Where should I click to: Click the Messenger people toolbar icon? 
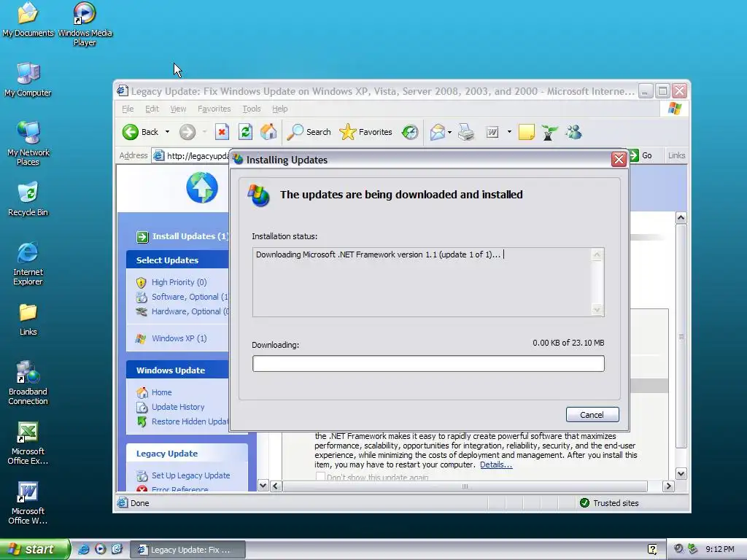tap(573, 132)
